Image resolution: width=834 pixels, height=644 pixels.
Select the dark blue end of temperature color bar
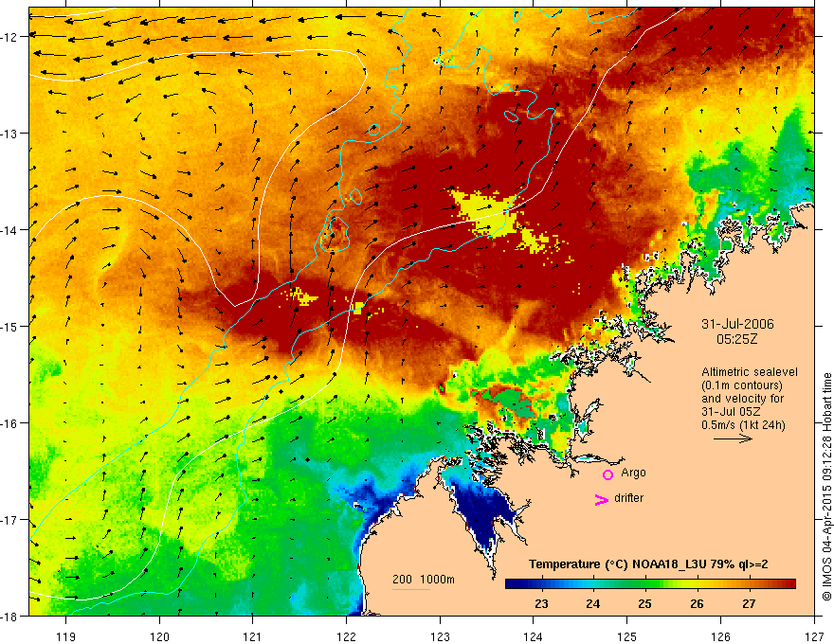tap(514, 584)
